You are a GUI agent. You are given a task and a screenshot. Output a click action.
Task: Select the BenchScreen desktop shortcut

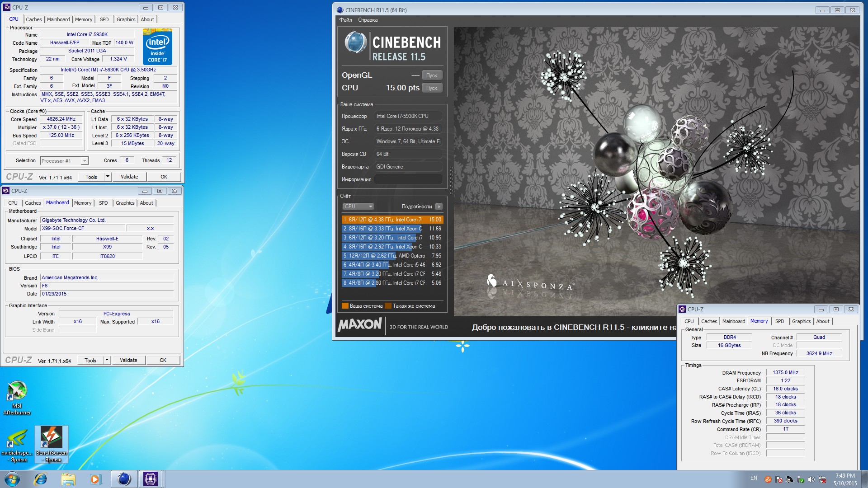[x=52, y=445]
